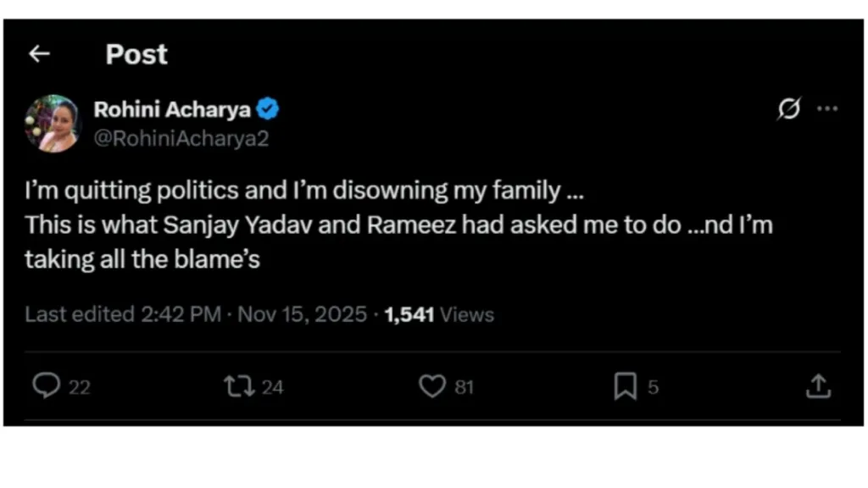The height and width of the screenshot is (488, 868).
Task: Click the repost icon showing 24 reposts
Action: click(237, 386)
